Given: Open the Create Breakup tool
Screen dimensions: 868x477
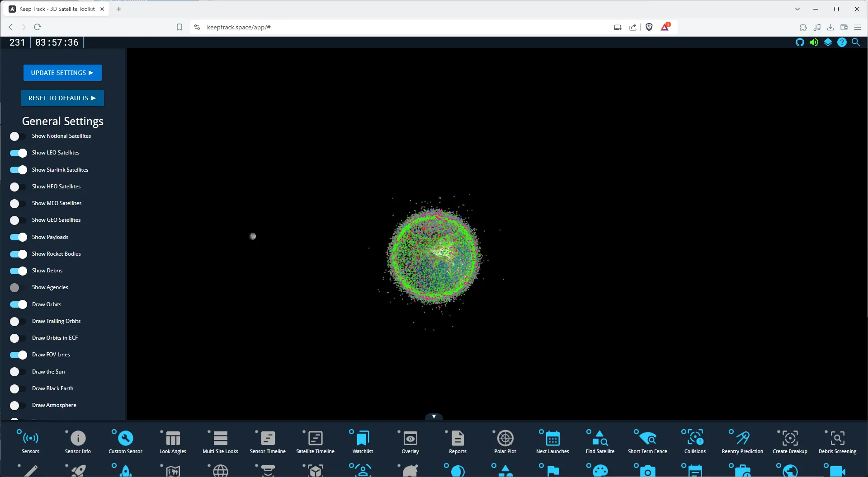Looking at the screenshot, I should pyautogui.click(x=790, y=441).
